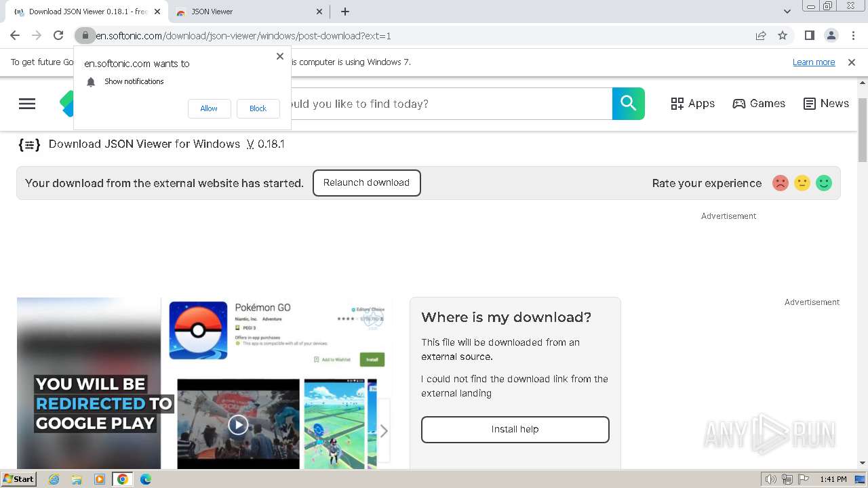
Task: Open volume control in system tray
Action: [771, 479]
